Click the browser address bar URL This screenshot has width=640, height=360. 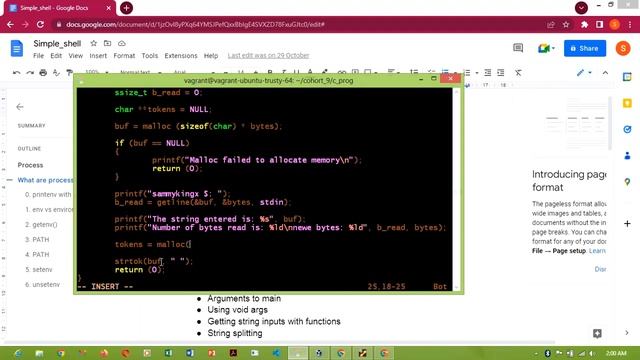pyautogui.click(x=195, y=24)
